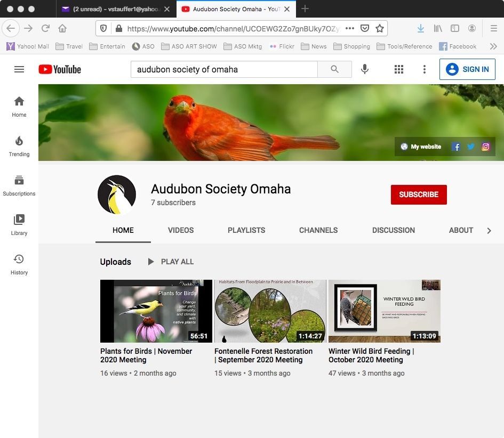Open the ASO Mktg bookmarks folder
This screenshot has height=438, width=504.
pos(243,46)
